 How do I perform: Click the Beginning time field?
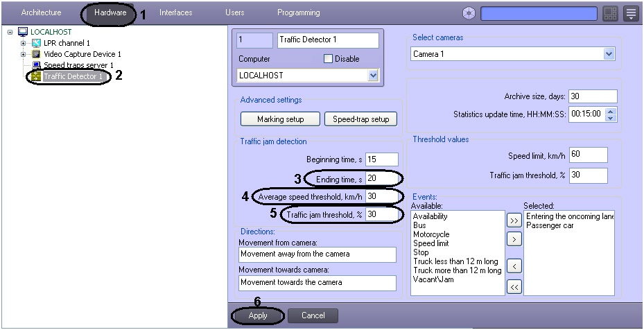pos(381,159)
